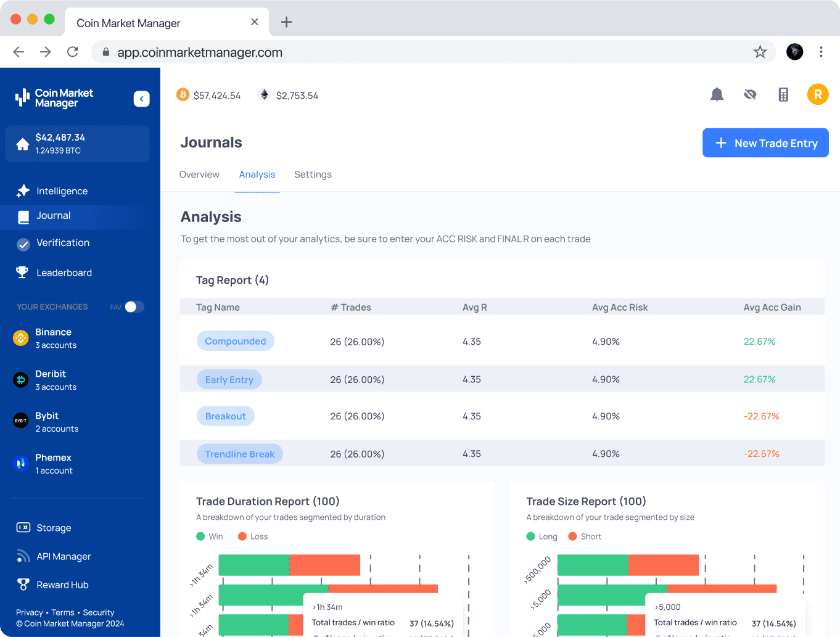Select the Early Entry tag
The image size is (840, 637).
point(229,379)
